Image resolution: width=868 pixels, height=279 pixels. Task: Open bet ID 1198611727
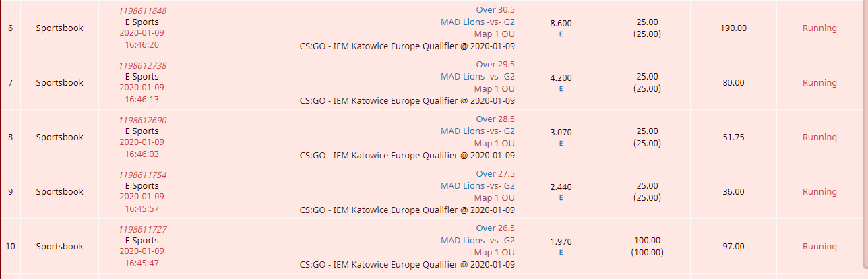coord(142,229)
